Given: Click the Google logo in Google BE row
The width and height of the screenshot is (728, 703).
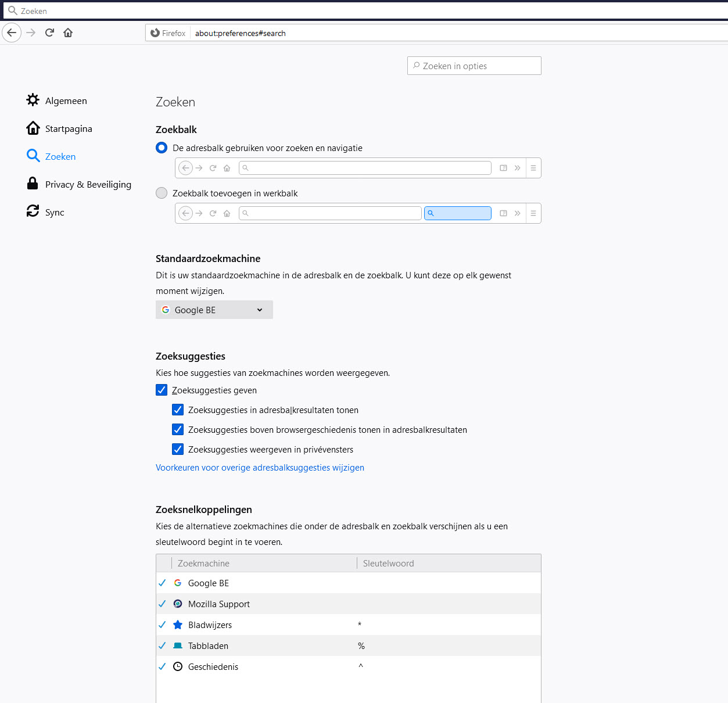Looking at the screenshot, I should pos(178,583).
